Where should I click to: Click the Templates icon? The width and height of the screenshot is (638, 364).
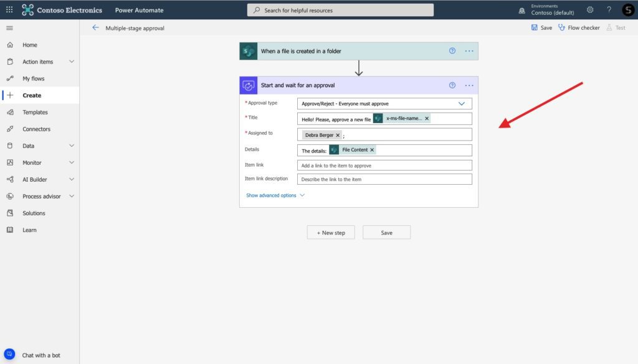pyautogui.click(x=10, y=112)
